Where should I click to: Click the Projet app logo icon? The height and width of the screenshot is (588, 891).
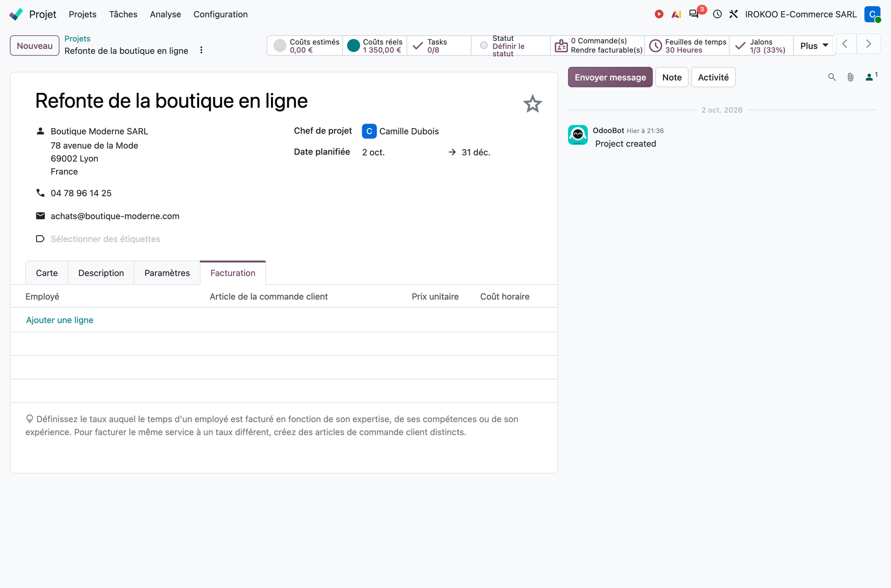(16, 14)
